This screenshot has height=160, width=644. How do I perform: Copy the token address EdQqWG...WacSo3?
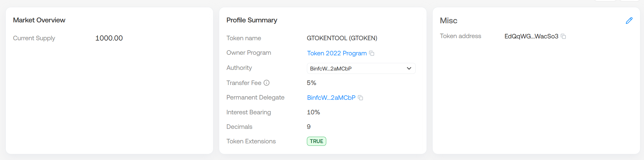click(x=563, y=36)
